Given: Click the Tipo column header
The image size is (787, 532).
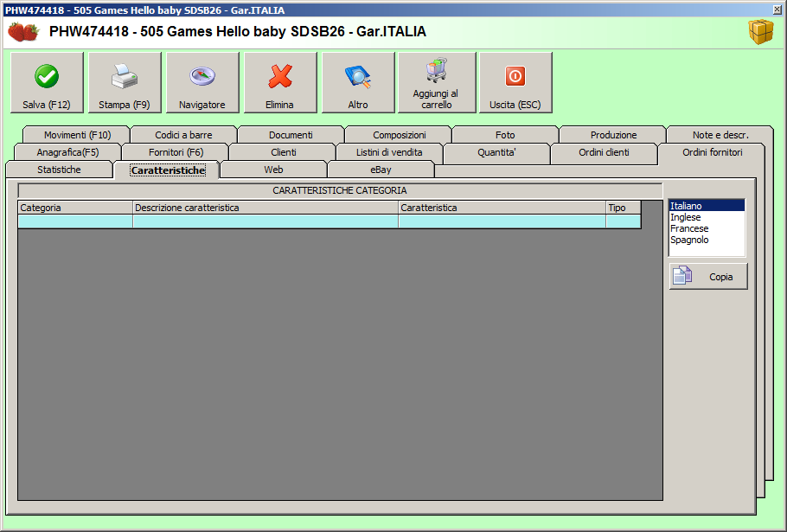Looking at the screenshot, I should click(624, 208).
